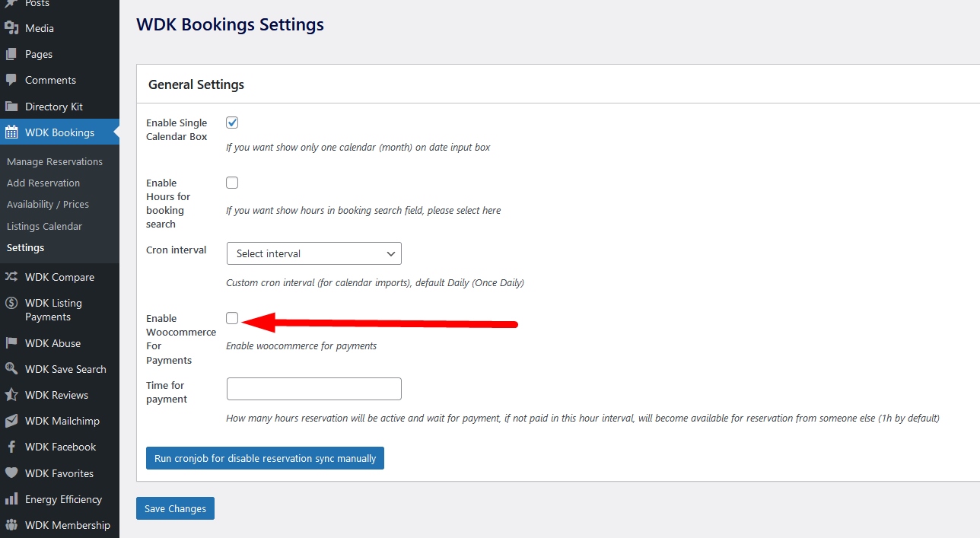The image size is (980, 538).
Task: Open the Pages menu label
Action: tap(39, 54)
